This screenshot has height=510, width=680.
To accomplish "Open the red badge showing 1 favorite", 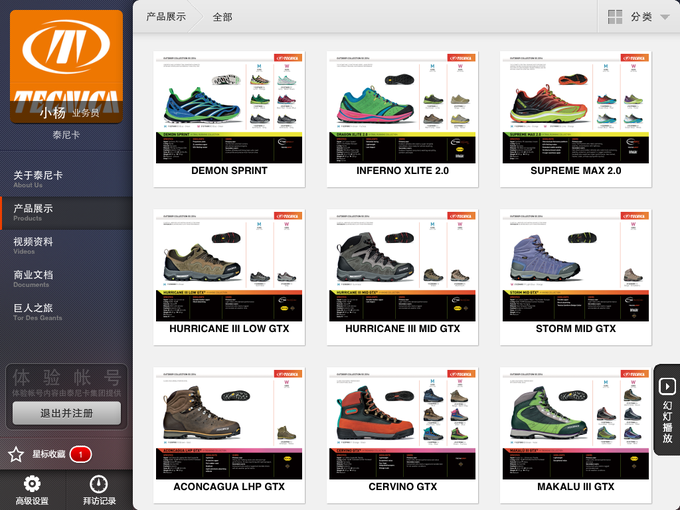I will 81,454.
